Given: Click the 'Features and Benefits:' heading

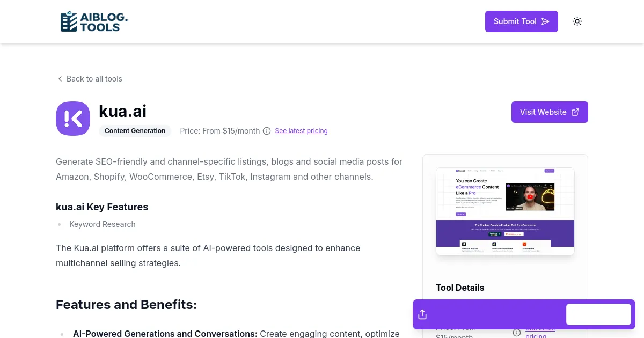Looking at the screenshot, I should [126, 305].
